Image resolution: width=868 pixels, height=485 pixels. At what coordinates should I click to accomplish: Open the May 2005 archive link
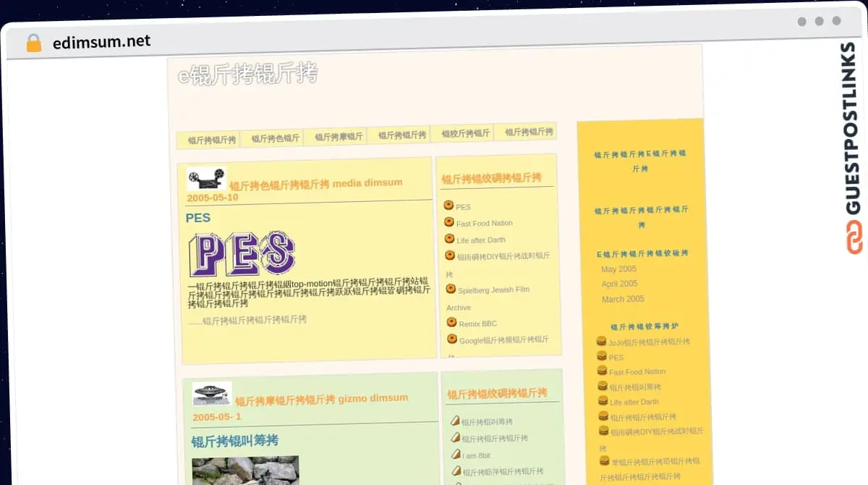click(x=619, y=269)
